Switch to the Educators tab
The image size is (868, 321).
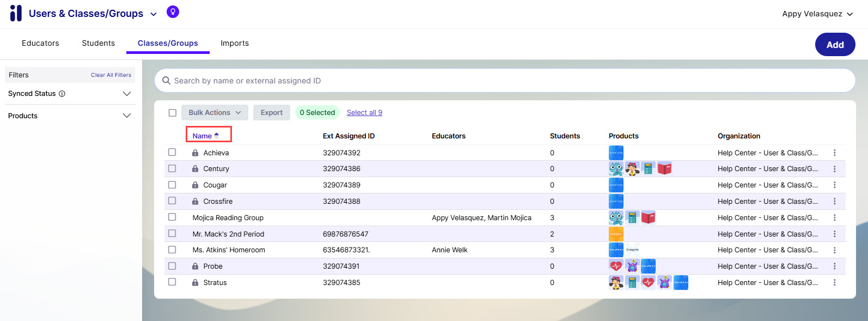click(40, 43)
